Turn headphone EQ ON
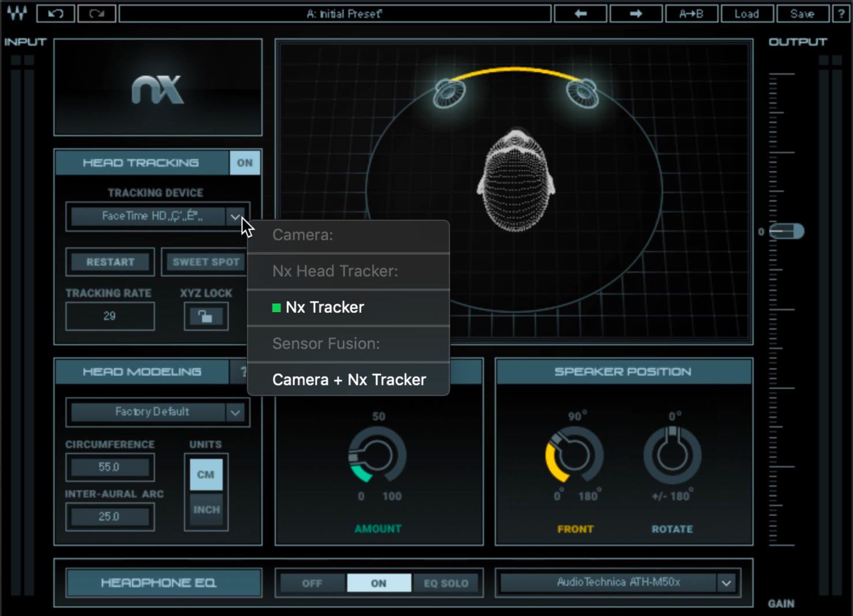 379,583
